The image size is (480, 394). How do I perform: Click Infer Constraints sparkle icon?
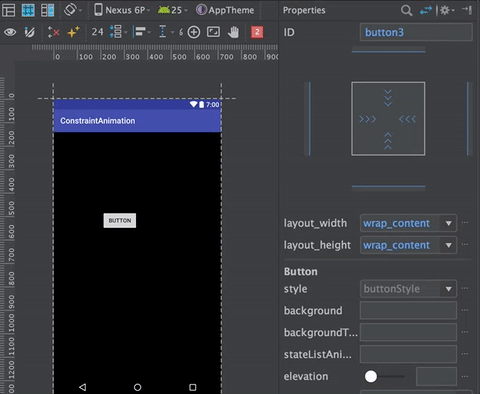point(73,32)
